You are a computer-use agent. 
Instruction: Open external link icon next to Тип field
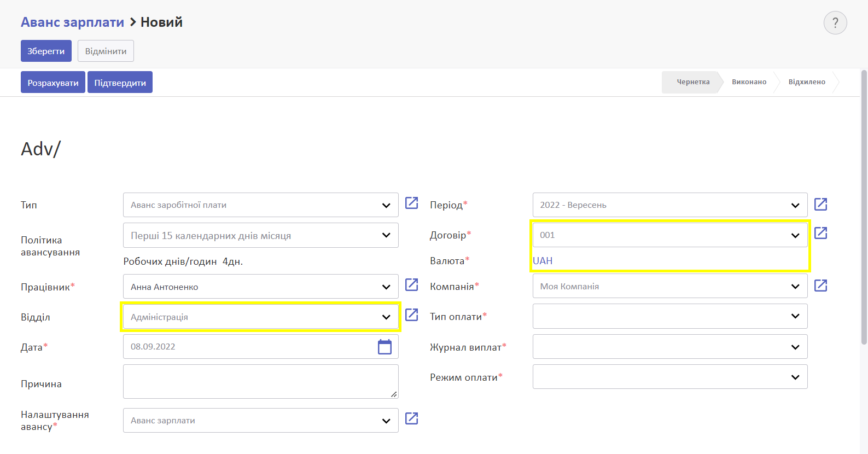tap(412, 203)
